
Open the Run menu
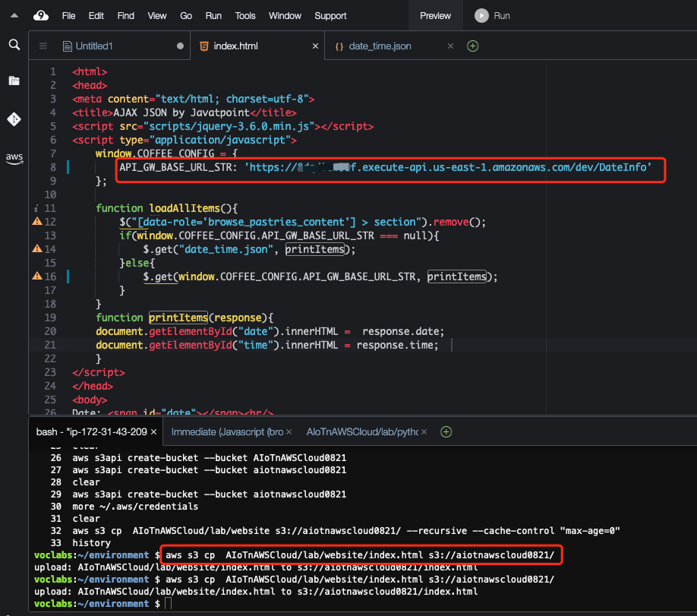tap(213, 15)
